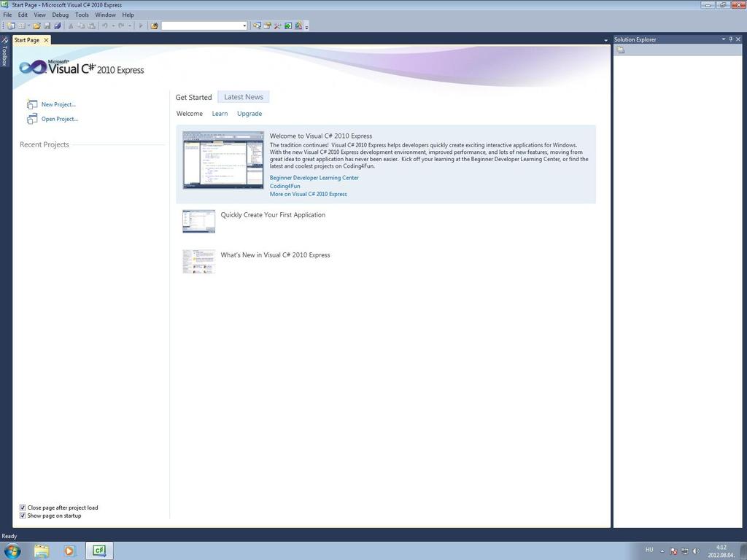Click the Cut scissors toolbar icon
The height and width of the screenshot is (560, 747).
coord(71,26)
